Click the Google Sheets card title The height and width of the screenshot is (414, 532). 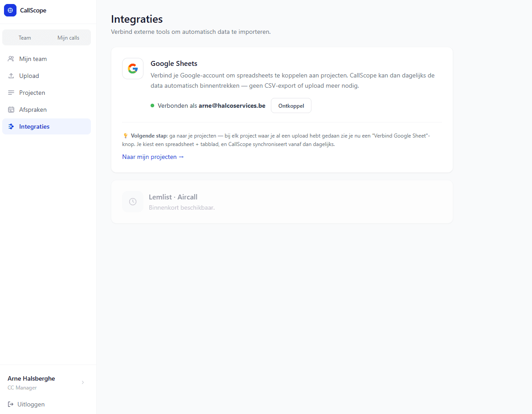pyautogui.click(x=174, y=63)
